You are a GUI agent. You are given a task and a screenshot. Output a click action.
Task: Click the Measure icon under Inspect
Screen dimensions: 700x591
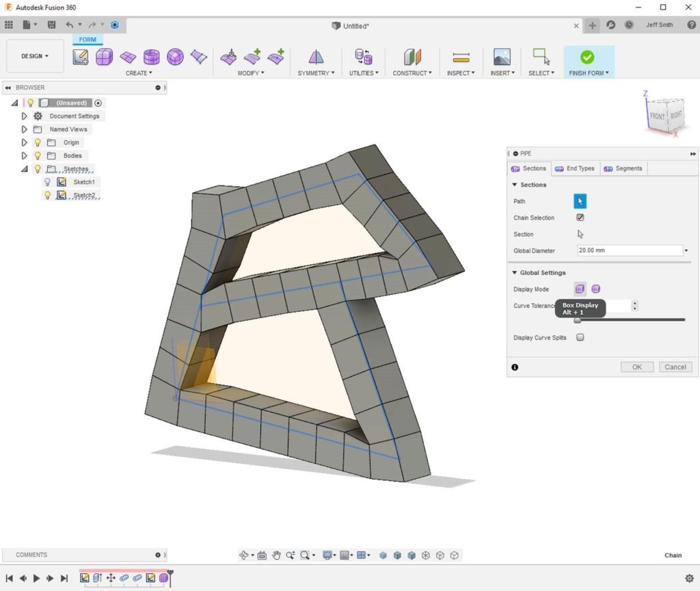pyautogui.click(x=461, y=57)
